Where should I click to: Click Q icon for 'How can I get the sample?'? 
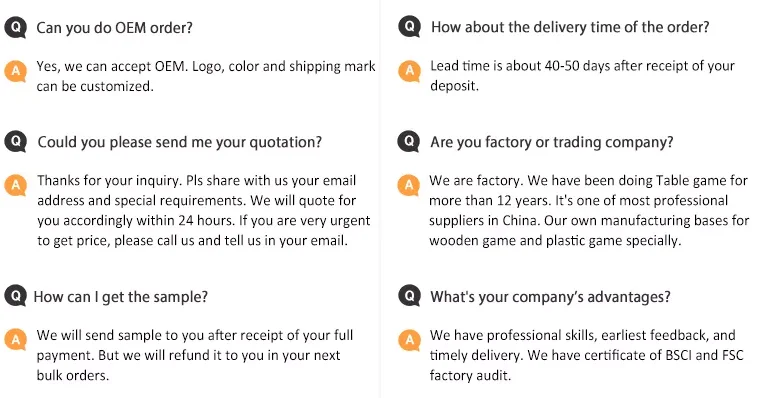(15, 296)
